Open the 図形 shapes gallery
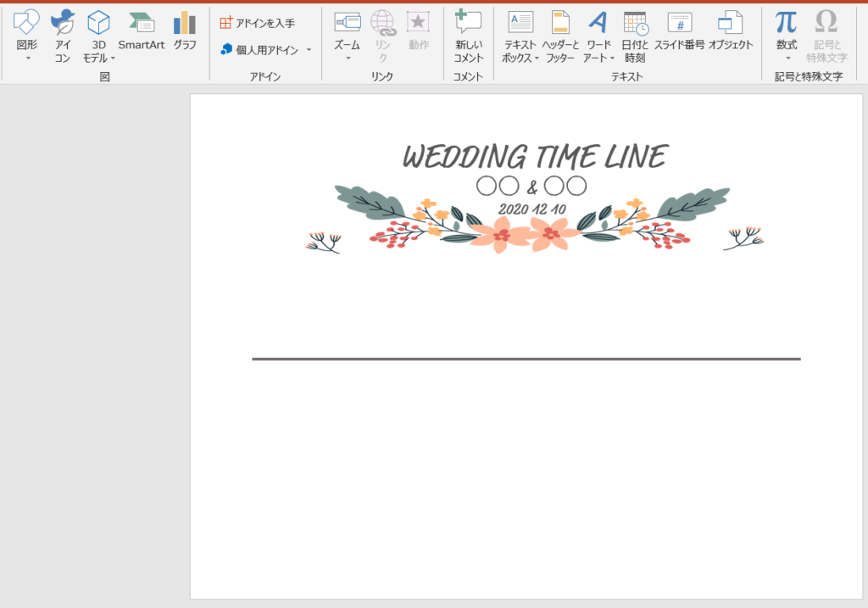Viewport: 868px width, 608px height. pyautogui.click(x=27, y=36)
